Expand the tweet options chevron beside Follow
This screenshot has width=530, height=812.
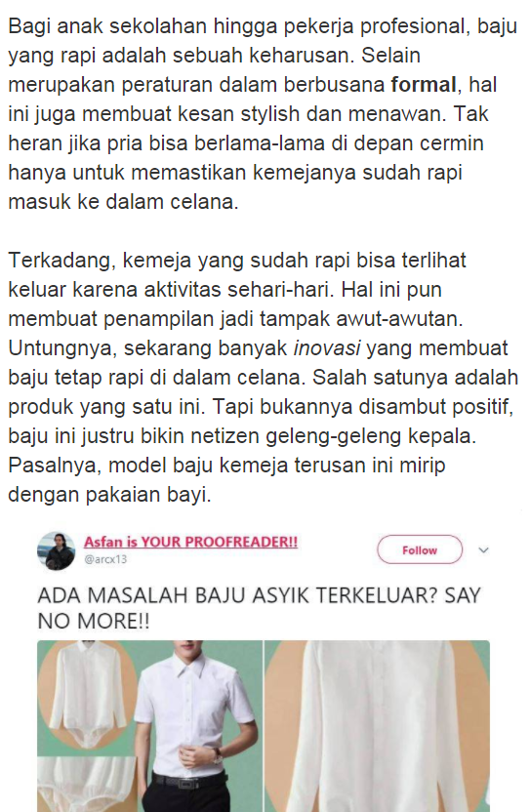pyautogui.click(x=483, y=550)
